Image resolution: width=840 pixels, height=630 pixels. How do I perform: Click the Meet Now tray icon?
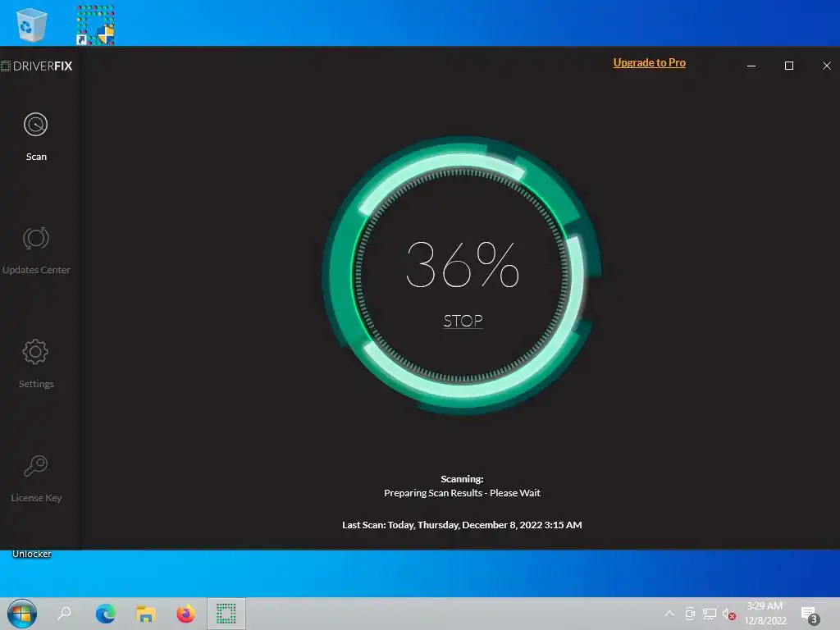(690, 614)
